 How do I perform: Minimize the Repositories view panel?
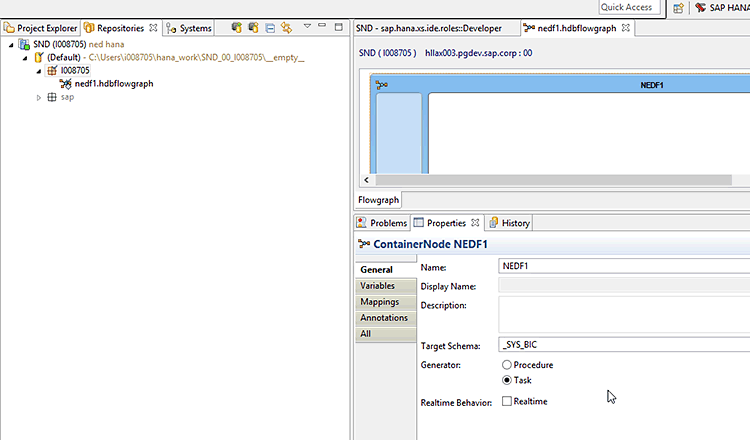[322, 25]
